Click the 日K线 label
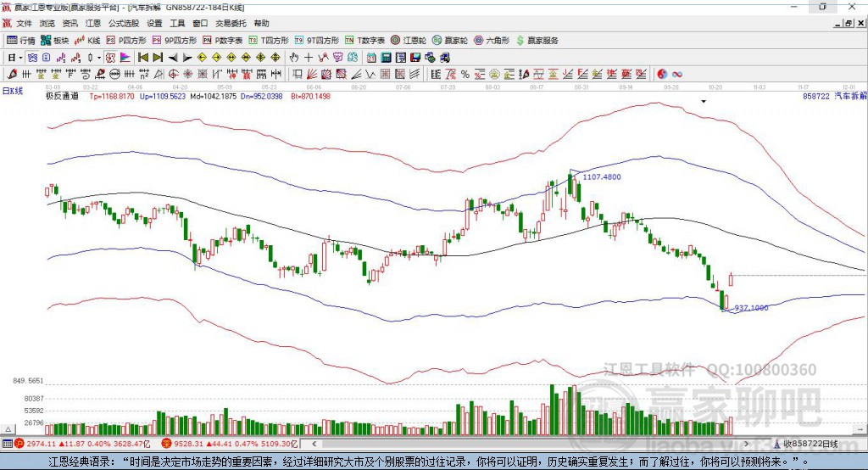The image size is (868, 470). [x=13, y=91]
